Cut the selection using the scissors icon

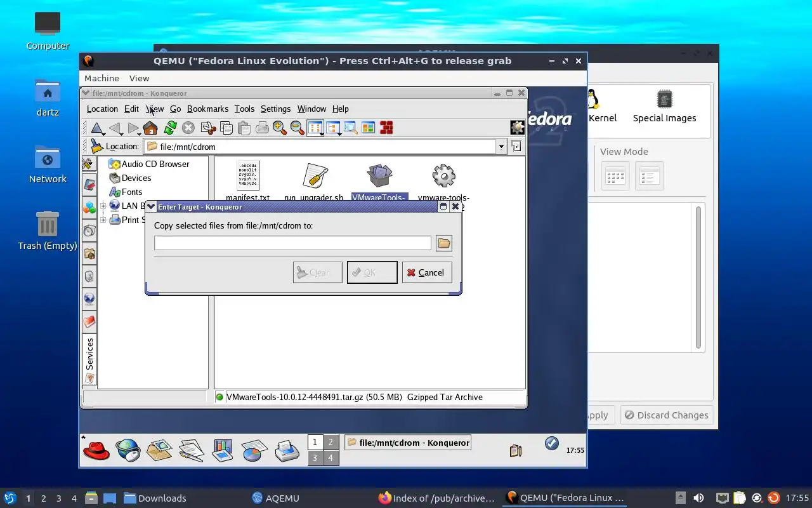coord(208,128)
